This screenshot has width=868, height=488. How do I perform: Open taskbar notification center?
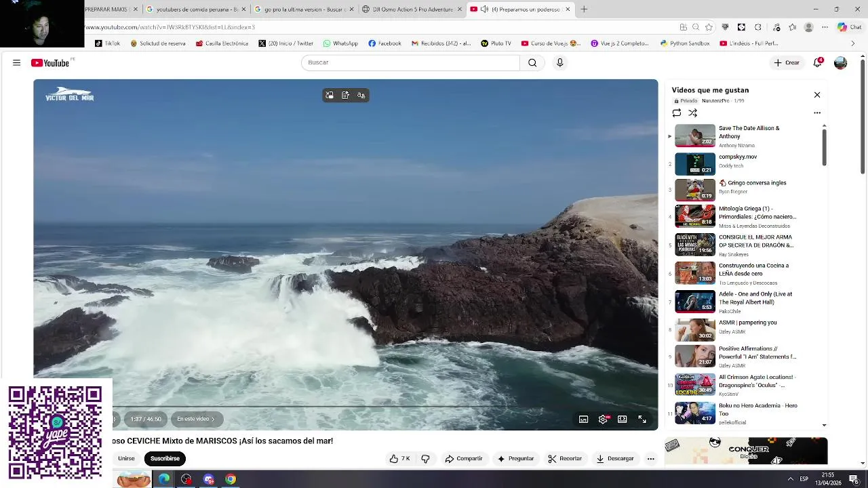[854, 479]
